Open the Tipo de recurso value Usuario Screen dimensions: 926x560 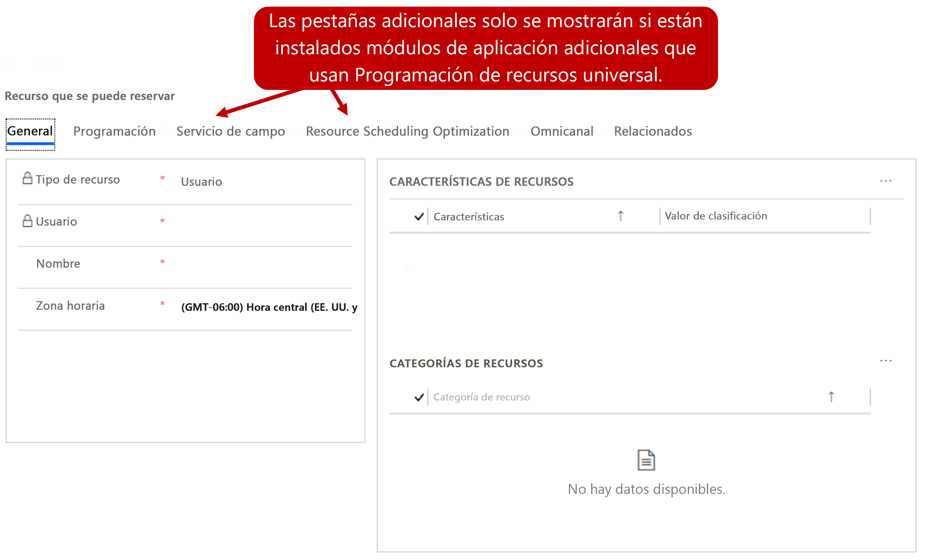point(201,182)
